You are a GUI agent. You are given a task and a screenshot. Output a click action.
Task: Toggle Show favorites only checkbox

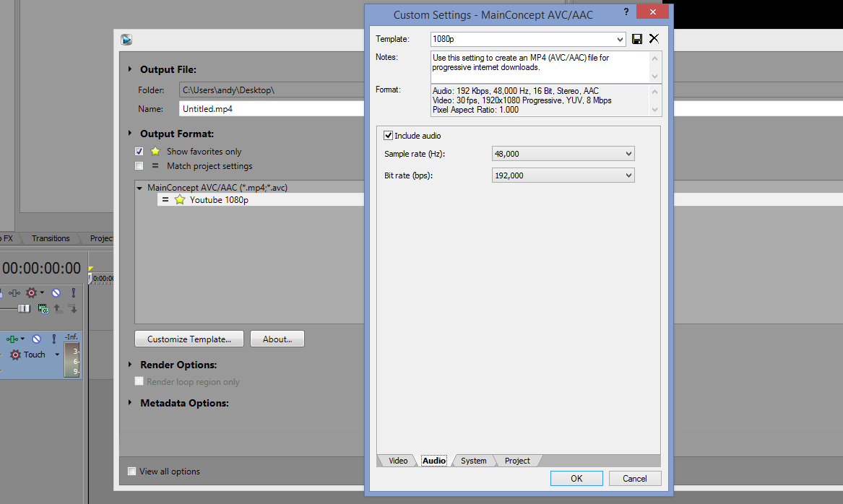tap(139, 152)
